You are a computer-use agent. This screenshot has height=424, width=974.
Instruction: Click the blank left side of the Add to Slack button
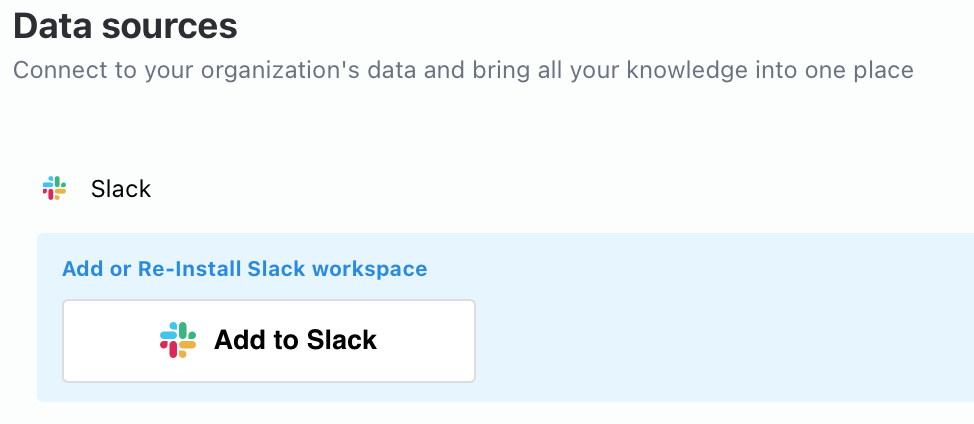105,340
